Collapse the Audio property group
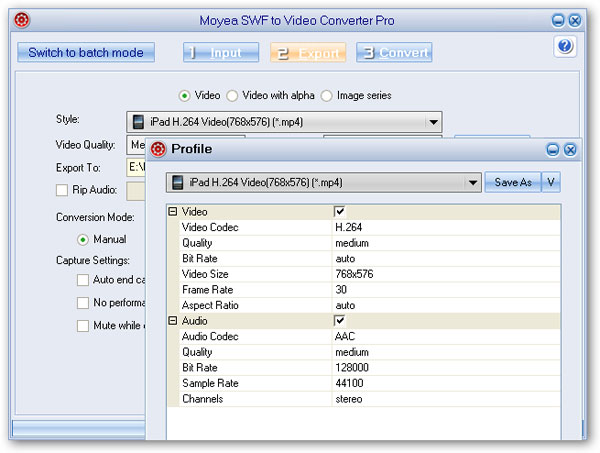This screenshot has height=453, width=600. (x=173, y=321)
